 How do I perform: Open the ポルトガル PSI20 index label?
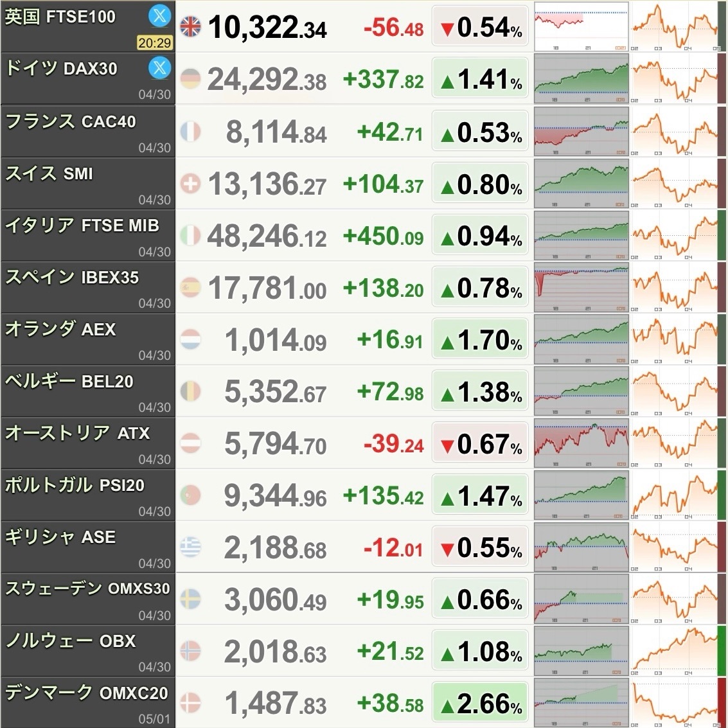(x=75, y=485)
